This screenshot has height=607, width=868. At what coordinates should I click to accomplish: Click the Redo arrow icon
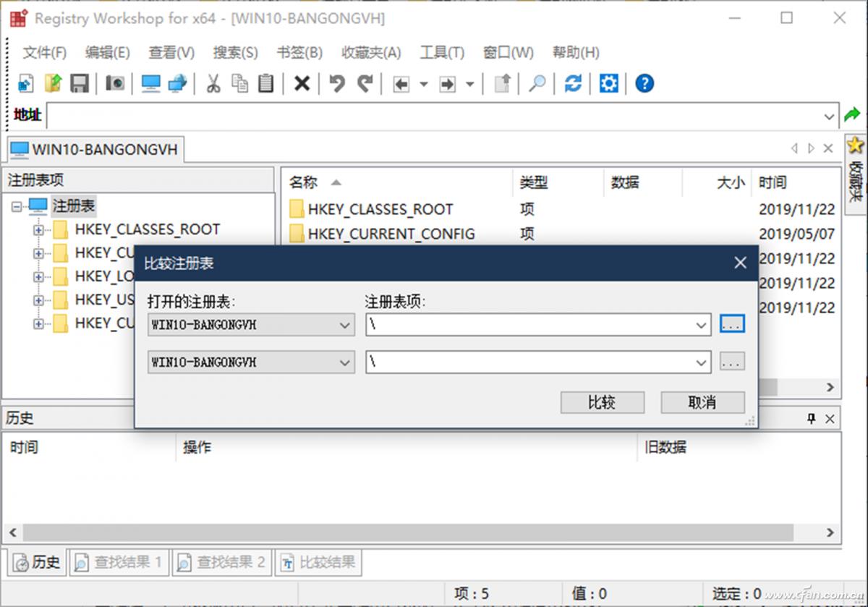[365, 83]
